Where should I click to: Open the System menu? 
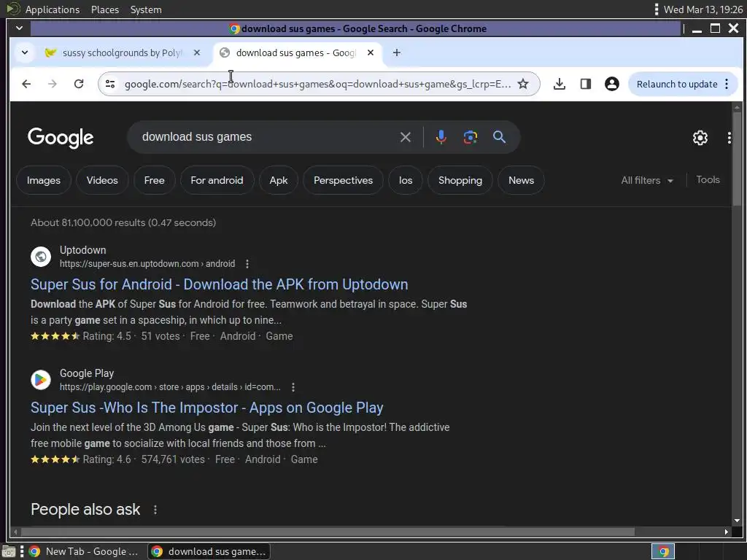pyautogui.click(x=146, y=9)
